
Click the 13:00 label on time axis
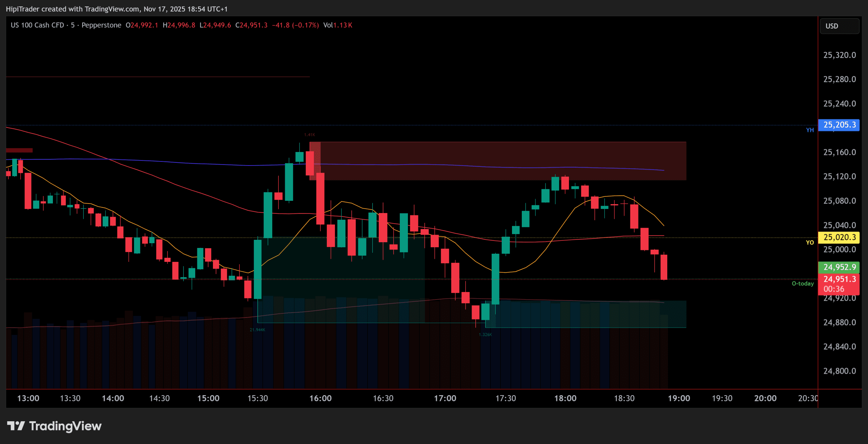click(28, 398)
